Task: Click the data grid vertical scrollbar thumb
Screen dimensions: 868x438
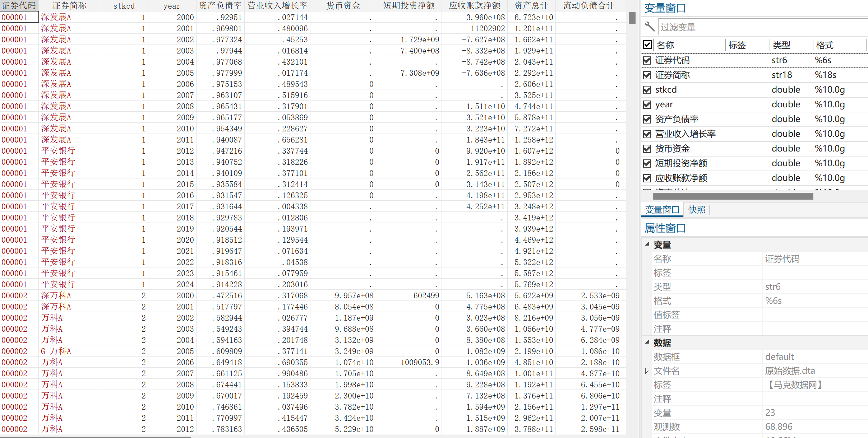Action: pyautogui.click(x=632, y=18)
